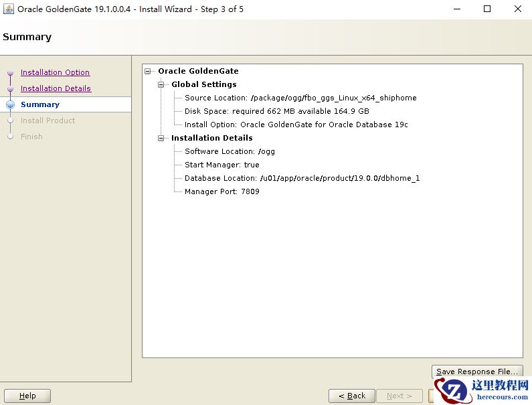Click the Next button

tap(398, 396)
